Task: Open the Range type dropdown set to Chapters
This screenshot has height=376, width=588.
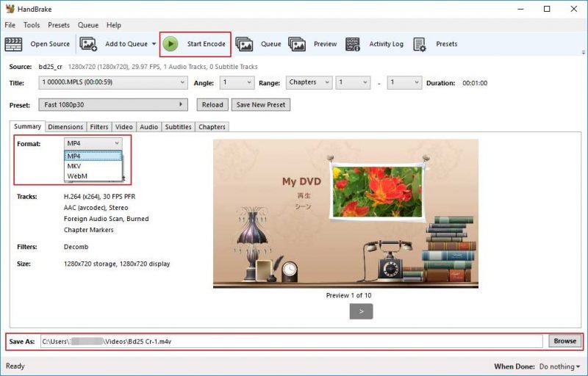Action: [x=309, y=82]
